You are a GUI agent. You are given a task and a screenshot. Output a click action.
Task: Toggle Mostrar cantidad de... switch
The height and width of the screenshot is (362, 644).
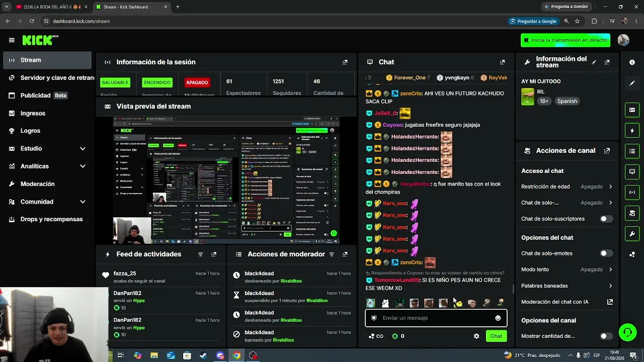(x=606, y=336)
